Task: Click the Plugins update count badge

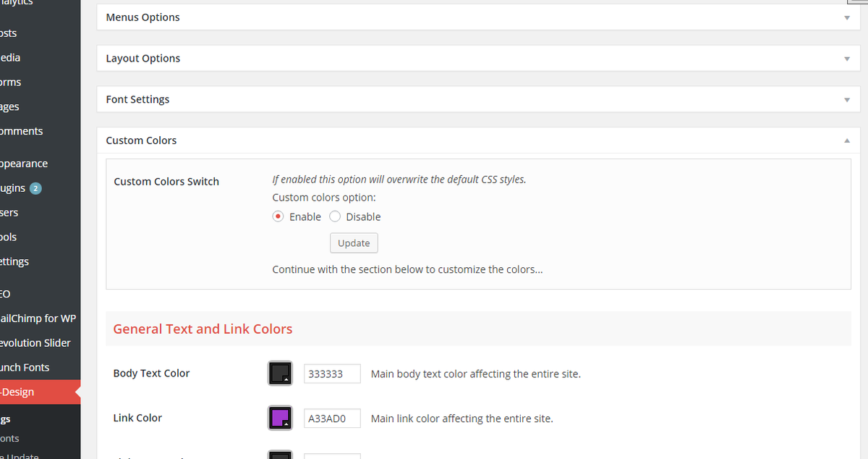Action: click(x=35, y=188)
